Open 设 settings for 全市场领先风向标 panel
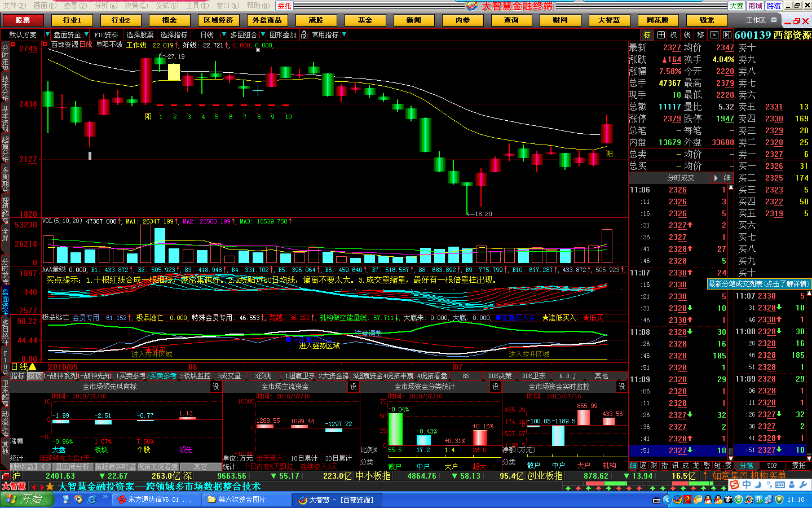812x508 pixels. 216,387
